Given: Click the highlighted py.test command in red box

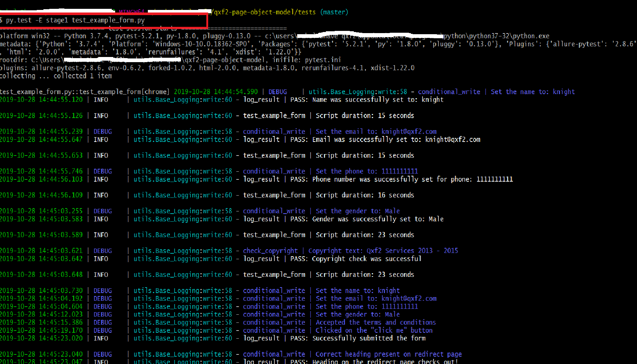Looking at the screenshot, I should coord(74,20).
